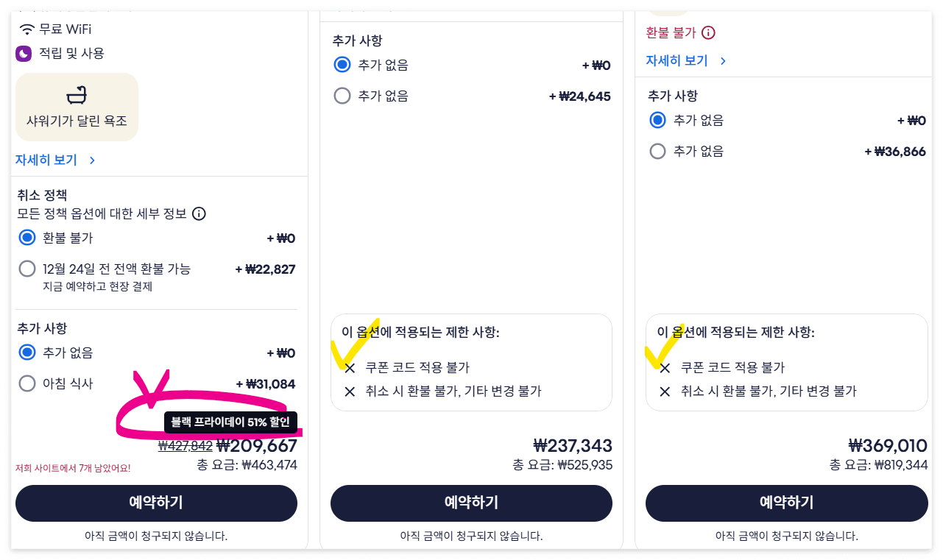
Task: Click 예약하기 button in middle column
Action: [x=471, y=503]
